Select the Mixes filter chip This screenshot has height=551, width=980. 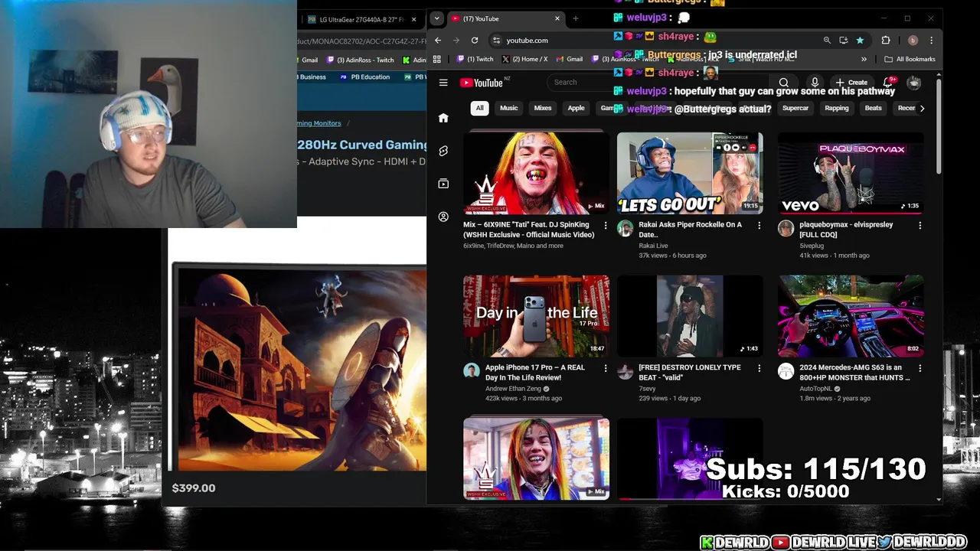coord(543,108)
